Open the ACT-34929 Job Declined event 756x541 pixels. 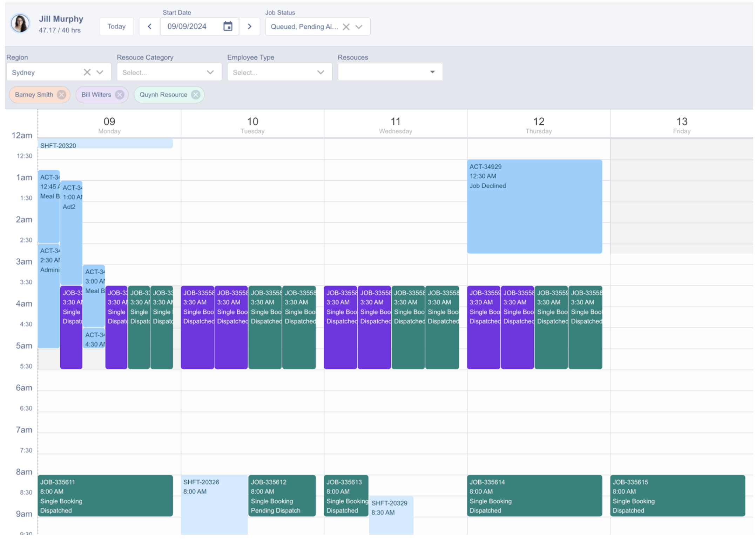(x=534, y=207)
